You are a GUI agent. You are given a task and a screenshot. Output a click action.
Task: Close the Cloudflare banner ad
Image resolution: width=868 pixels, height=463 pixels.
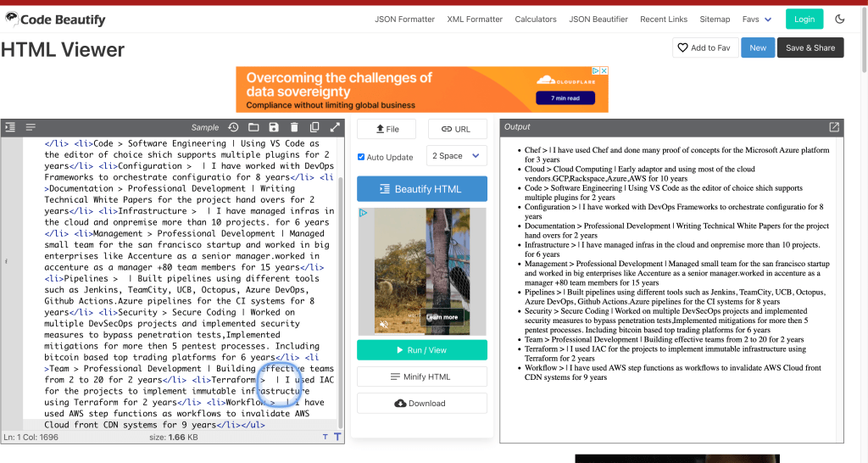(604, 71)
